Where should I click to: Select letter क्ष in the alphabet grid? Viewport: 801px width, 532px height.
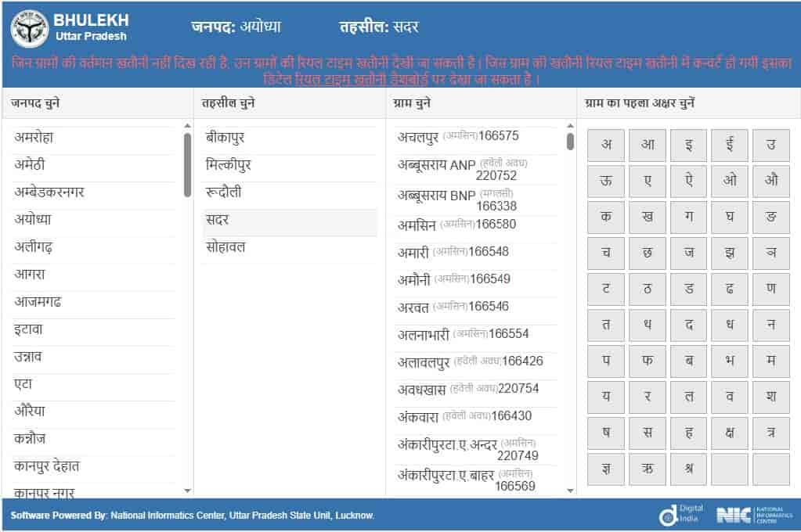pyautogui.click(x=730, y=433)
